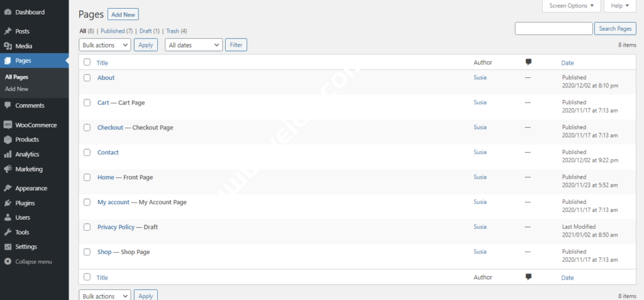Open the Cart page title link
644x300 pixels.
coord(103,103)
